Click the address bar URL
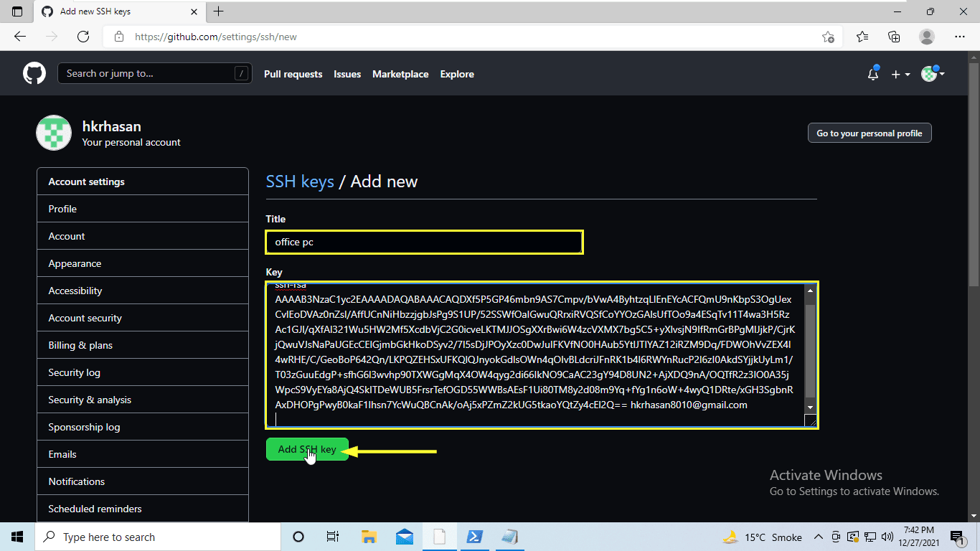This screenshot has width=980, height=551. click(x=216, y=37)
